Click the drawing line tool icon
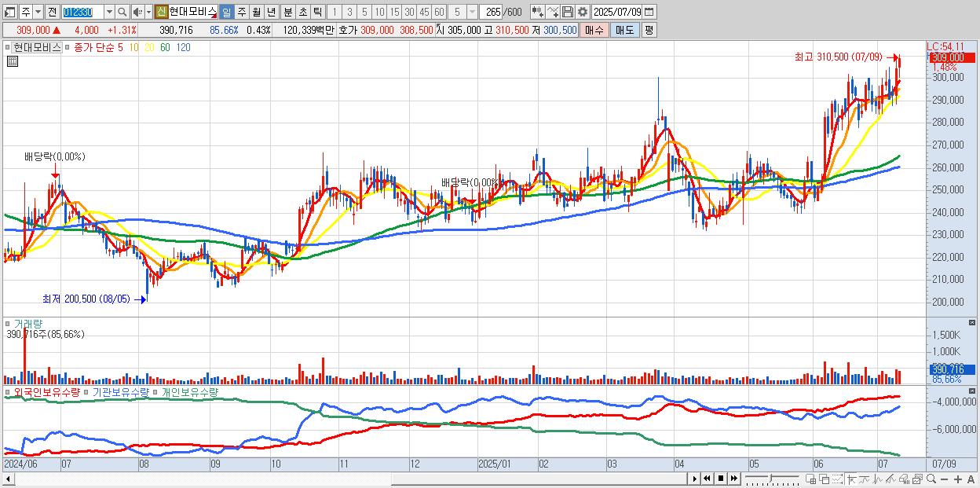This screenshot has width=980, height=488. click(x=552, y=12)
